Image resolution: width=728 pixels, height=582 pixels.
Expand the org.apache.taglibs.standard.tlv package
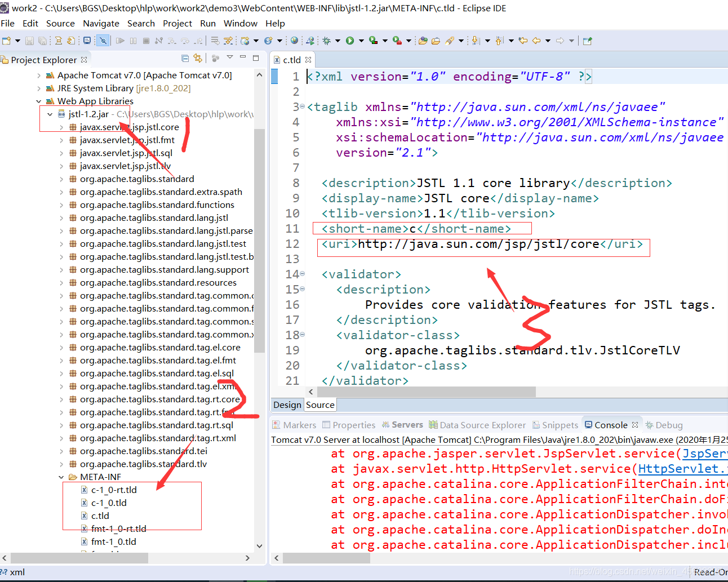pyautogui.click(x=61, y=464)
